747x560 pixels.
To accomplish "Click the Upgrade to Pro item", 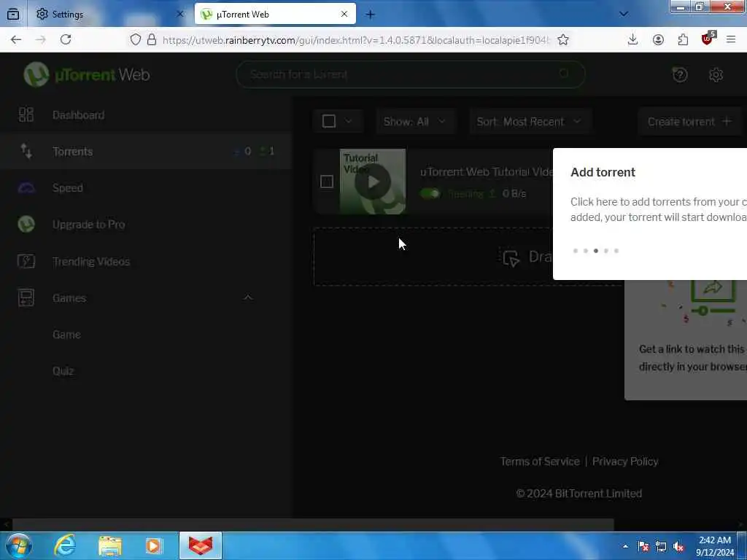I will 88,225.
